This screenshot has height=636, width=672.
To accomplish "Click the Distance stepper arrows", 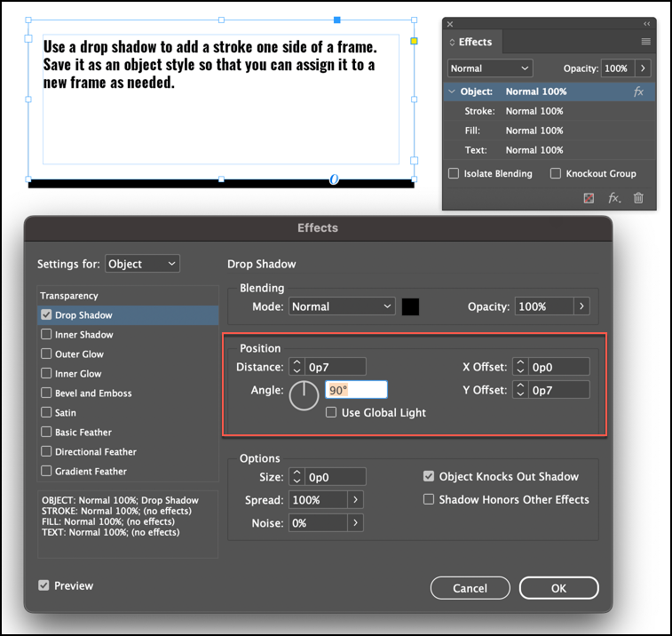I will coord(296,367).
